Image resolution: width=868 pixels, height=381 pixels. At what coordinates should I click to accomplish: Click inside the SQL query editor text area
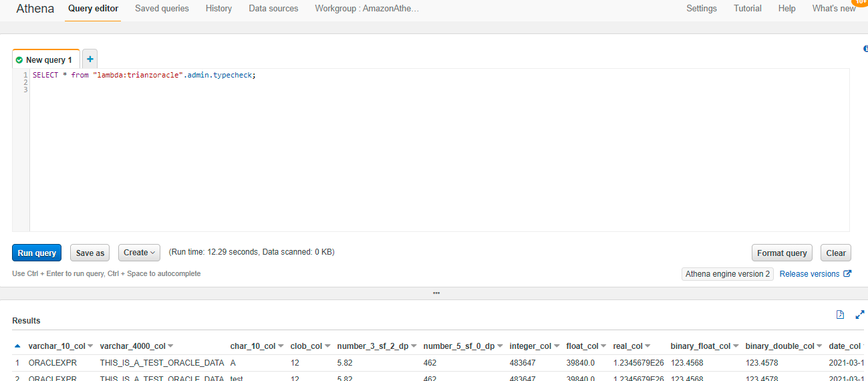point(434,154)
